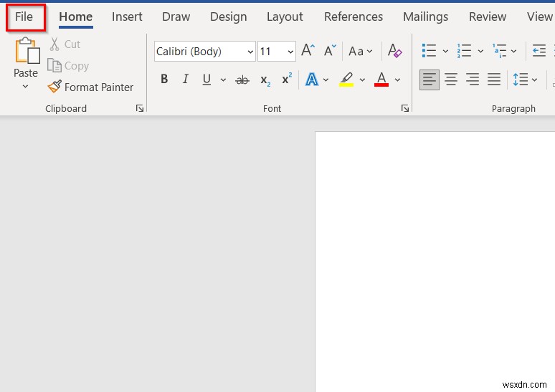This screenshot has width=555, height=392.
Task: Switch to the Design tab
Action: tap(228, 16)
